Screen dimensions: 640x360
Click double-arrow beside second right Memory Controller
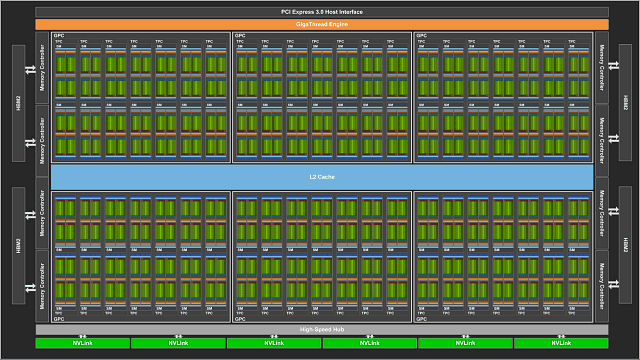(613, 139)
